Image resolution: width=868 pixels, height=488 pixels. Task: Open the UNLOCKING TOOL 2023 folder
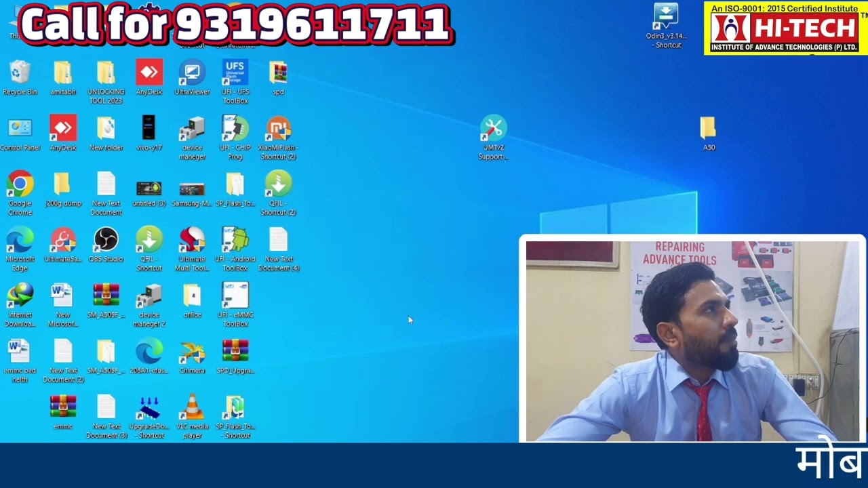pyautogui.click(x=106, y=82)
